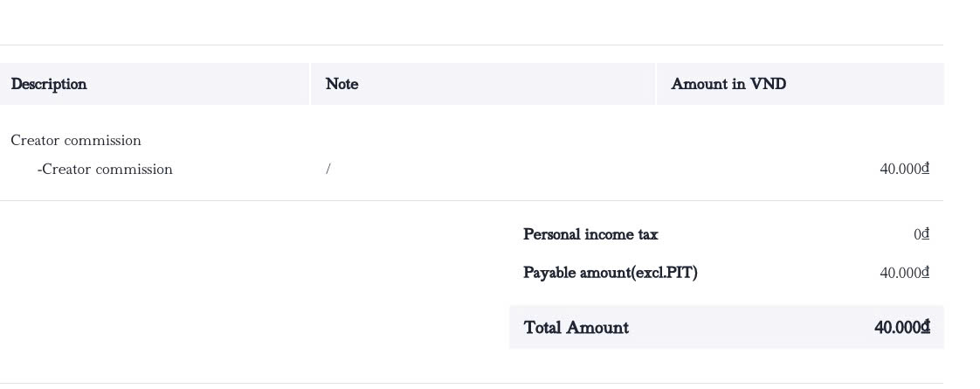Click the Note column header
The width and height of the screenshot is (980, 389).
click(x=342, y=85)
